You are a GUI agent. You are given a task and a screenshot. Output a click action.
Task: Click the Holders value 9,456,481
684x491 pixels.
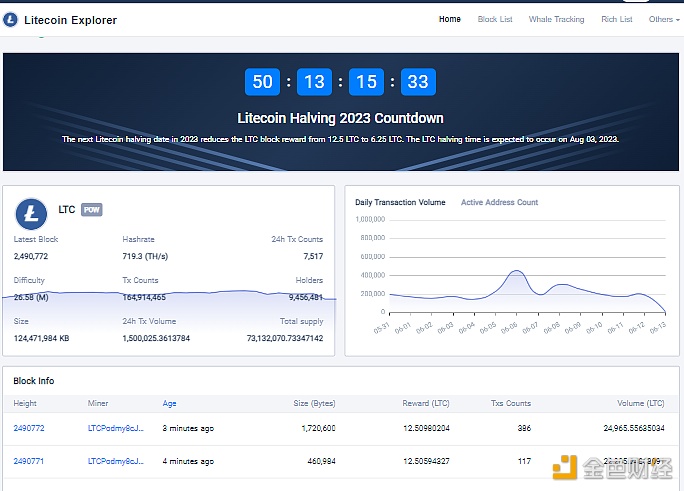pos(306,297)
